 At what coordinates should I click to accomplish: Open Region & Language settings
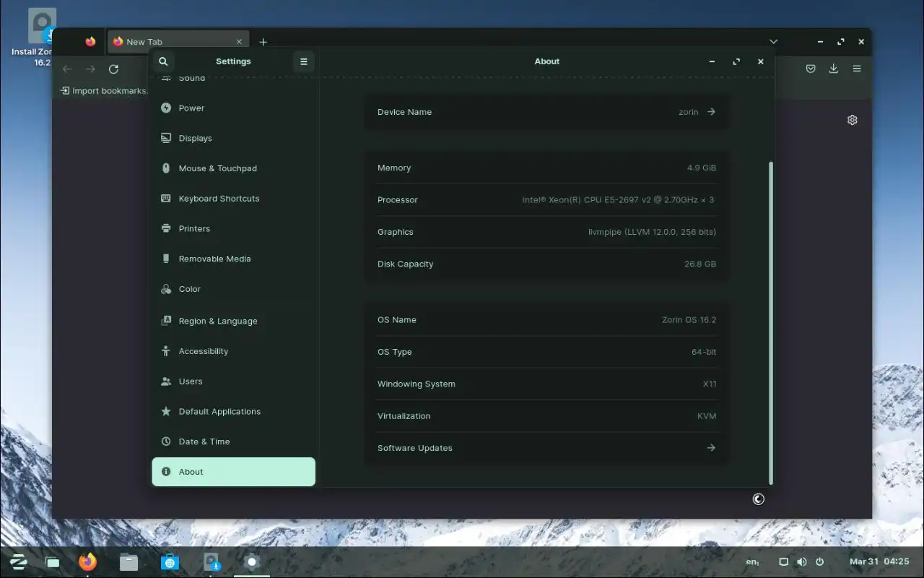[233, 321]
